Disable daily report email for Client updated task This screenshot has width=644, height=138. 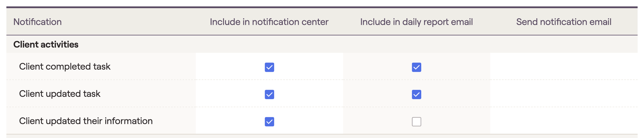pos(417,94)
